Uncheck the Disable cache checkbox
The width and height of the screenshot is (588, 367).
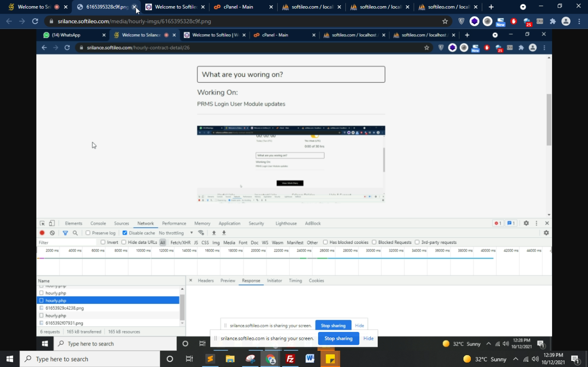[125, 233]
